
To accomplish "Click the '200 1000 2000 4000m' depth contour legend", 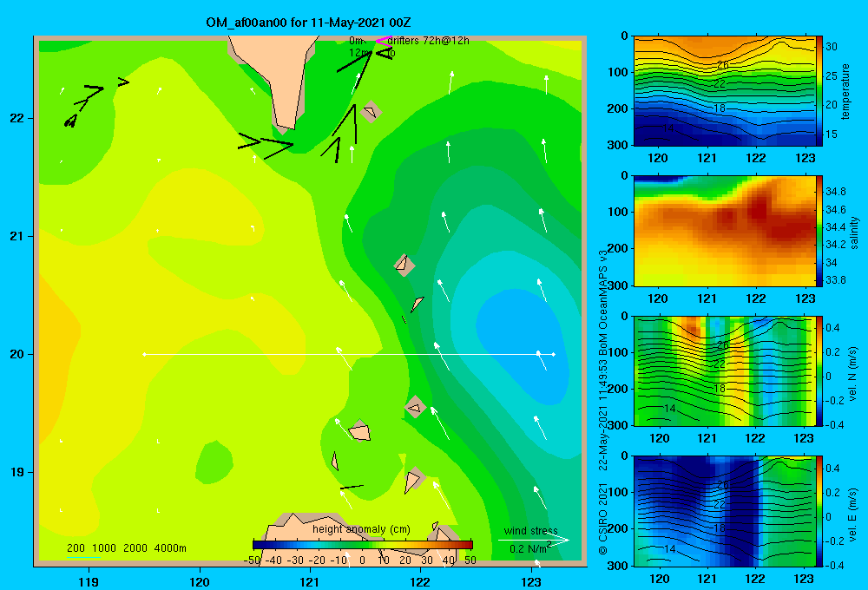I will pos(126,548).
